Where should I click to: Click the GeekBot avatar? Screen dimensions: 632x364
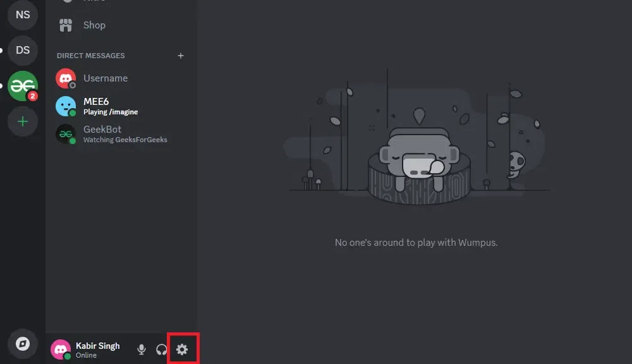[x=66, y=134]
